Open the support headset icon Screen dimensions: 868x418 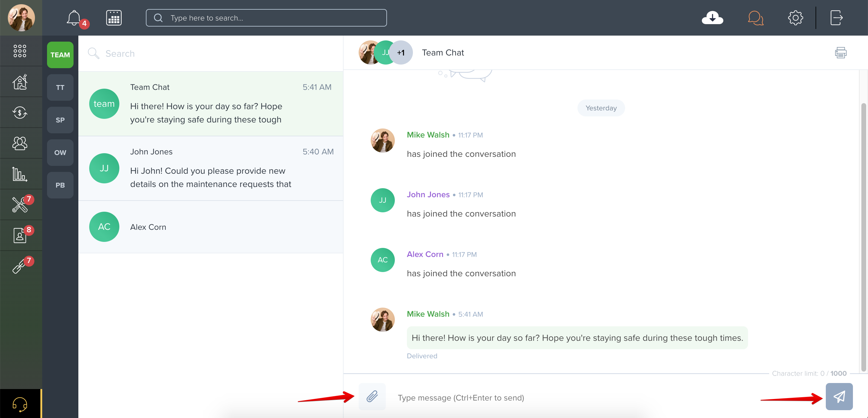[20, 404]
